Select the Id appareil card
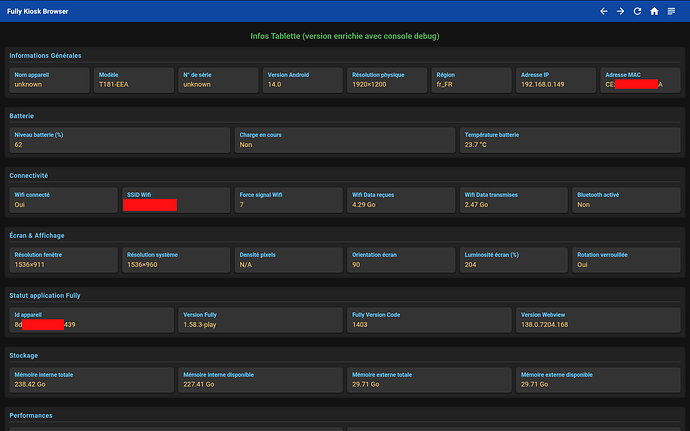The height and width of the screenshot is (431, 690). pos(92,320)
